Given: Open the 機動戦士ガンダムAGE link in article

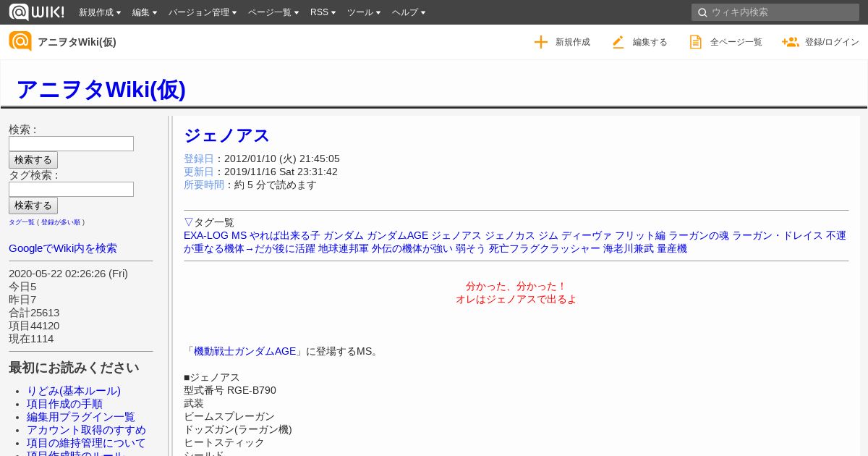Looking at the screenshot, I should (x=245, y=351).
